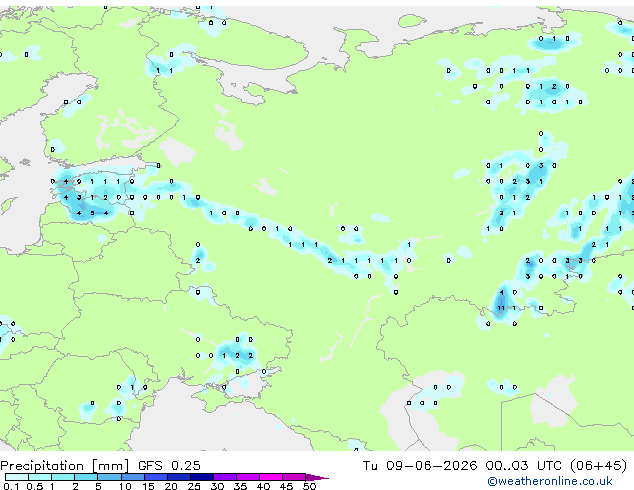
Task: Select the 0.5–1 mm legend swatch
Action: coord(40,477)
